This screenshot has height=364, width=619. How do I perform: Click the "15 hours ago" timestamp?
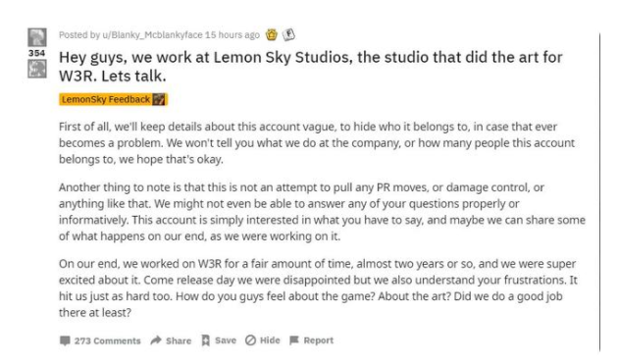tap(232, 35)
